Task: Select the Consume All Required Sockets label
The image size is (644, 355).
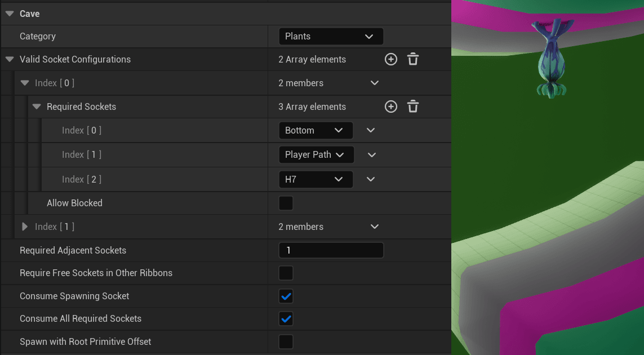Action: (81, 318)
